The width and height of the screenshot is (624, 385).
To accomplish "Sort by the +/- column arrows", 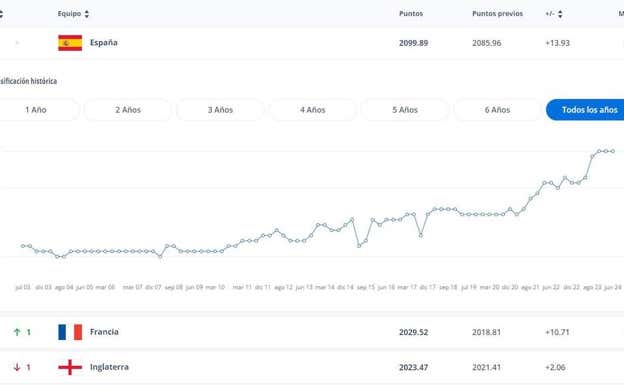I will 560,14.
